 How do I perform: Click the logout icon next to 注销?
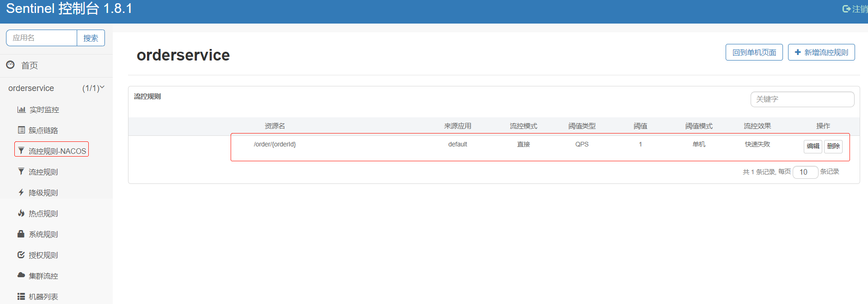click(x=847, y=9)
